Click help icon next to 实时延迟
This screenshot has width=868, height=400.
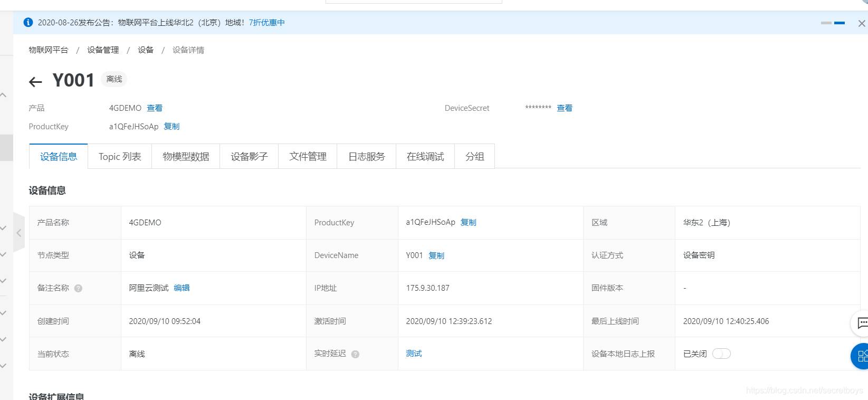(x=355, y=354)
